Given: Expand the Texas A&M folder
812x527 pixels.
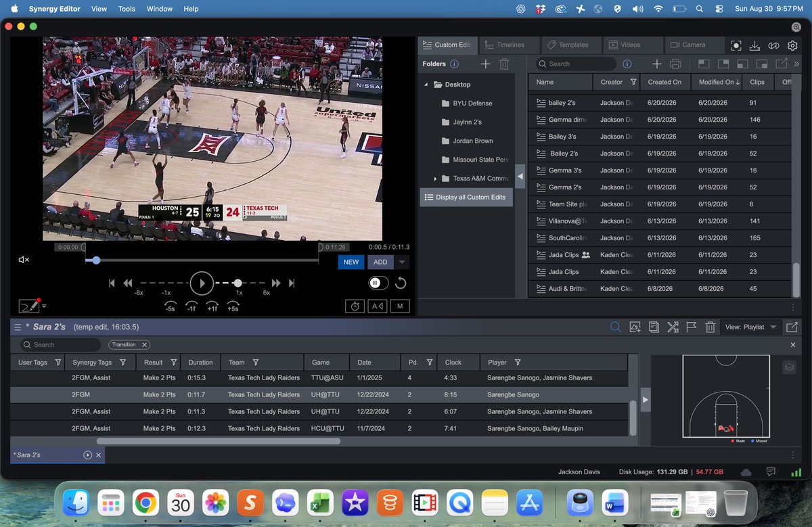Looking at the screenshot, I should coord(435,179).
